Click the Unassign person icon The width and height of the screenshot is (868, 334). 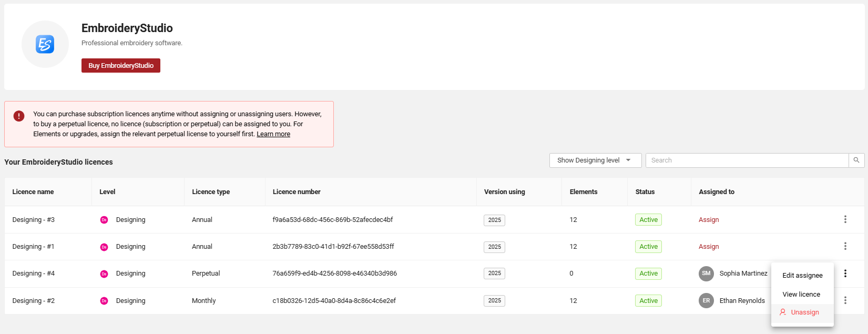(x=783, y=312)
